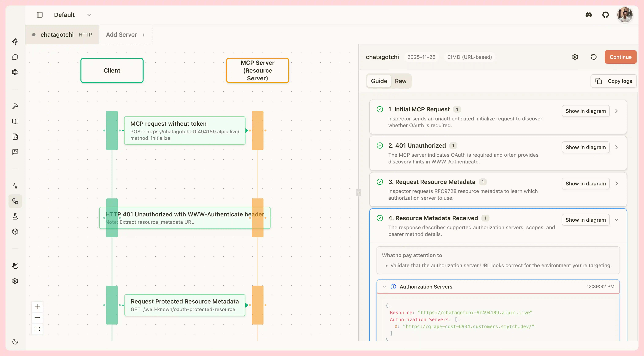Open the documentation book icon
Image resolution: width=644 pixels, height=356 pixels.
click(x=15, y=121)
